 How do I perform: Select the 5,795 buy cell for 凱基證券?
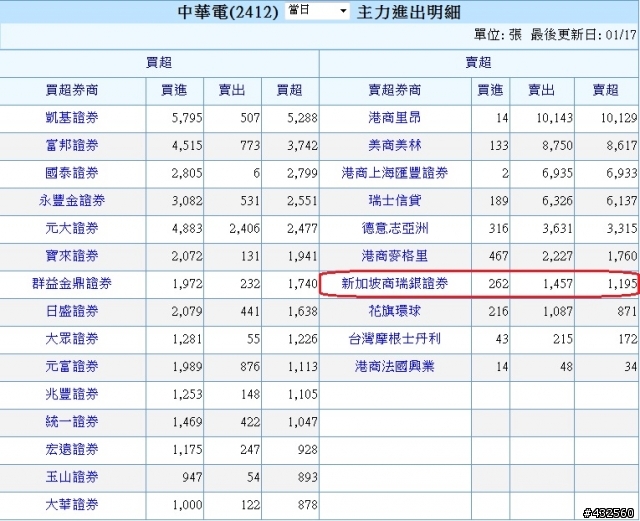[x=187, y=118]
